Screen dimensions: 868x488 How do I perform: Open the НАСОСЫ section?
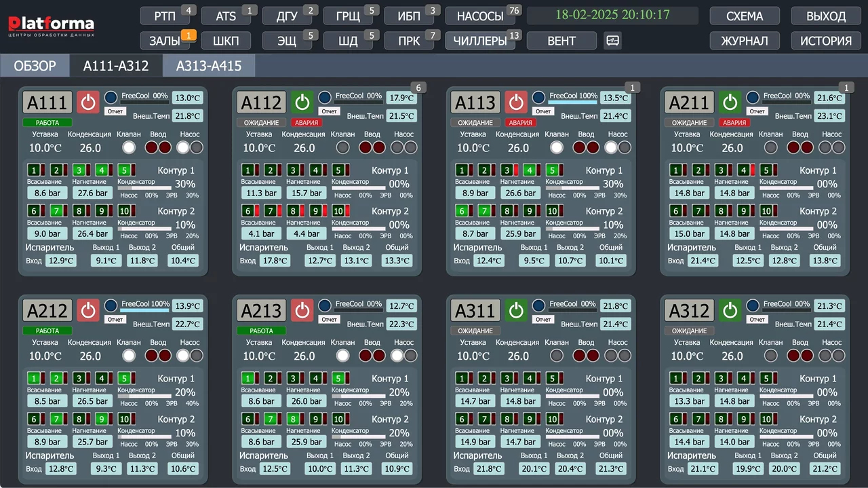point(480,16)
